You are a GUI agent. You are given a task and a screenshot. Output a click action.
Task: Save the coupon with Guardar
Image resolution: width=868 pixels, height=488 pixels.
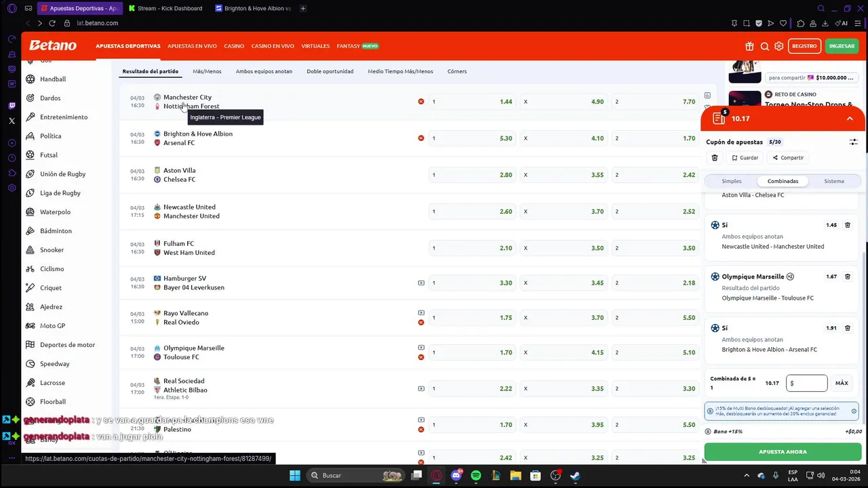(x=744, y=157)
